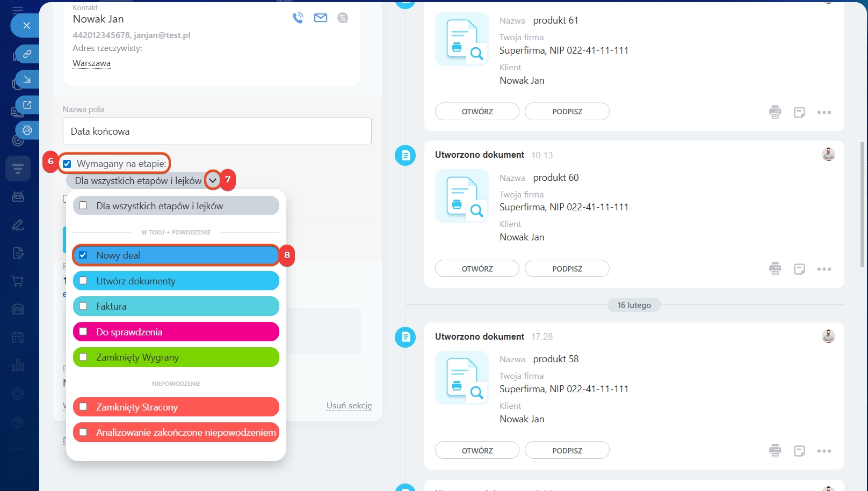Check the Dla wszystkich etapów i lejków option
Image resolution: width=868 pixels, height=491 pixels.
point(83,206)
